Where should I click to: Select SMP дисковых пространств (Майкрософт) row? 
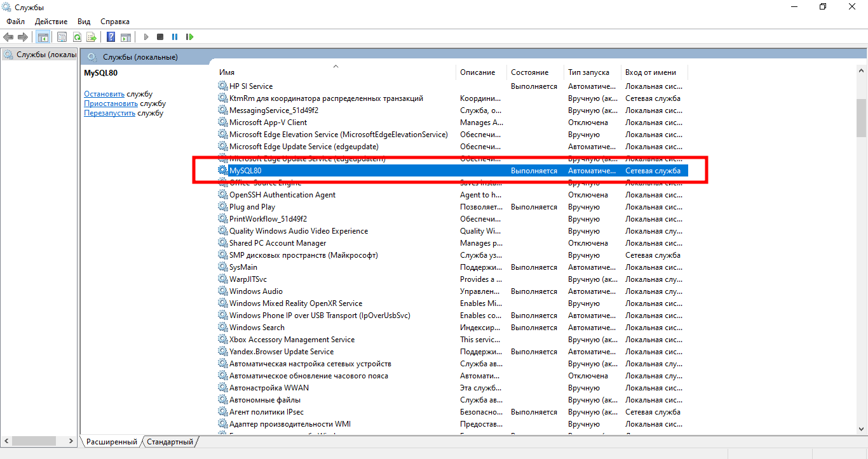tap(452, 255)
